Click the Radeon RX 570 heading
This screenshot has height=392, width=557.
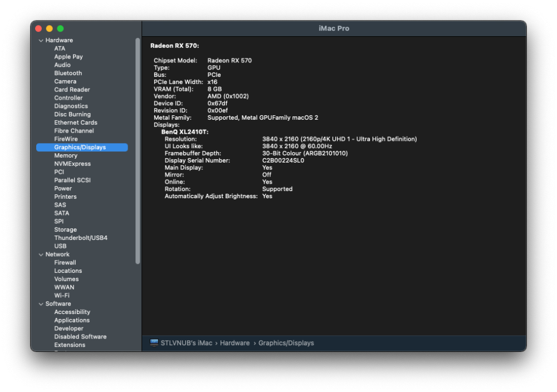pyautogui.click(x=174, y=46)
